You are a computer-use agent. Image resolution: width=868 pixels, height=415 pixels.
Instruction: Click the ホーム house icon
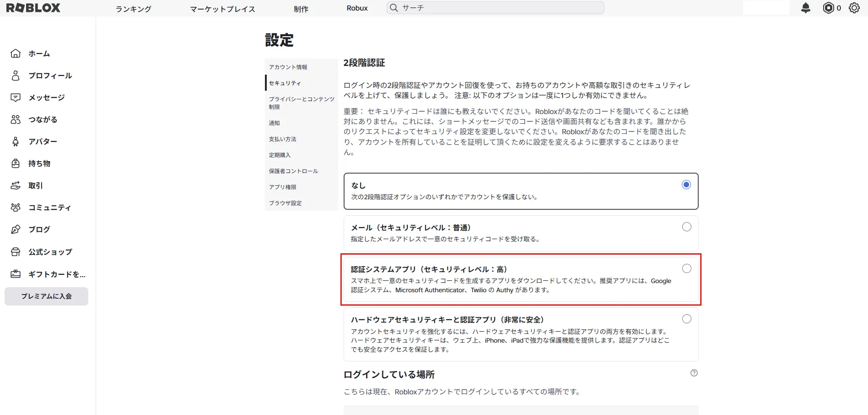pyautogui.click(x=16, y=54)
